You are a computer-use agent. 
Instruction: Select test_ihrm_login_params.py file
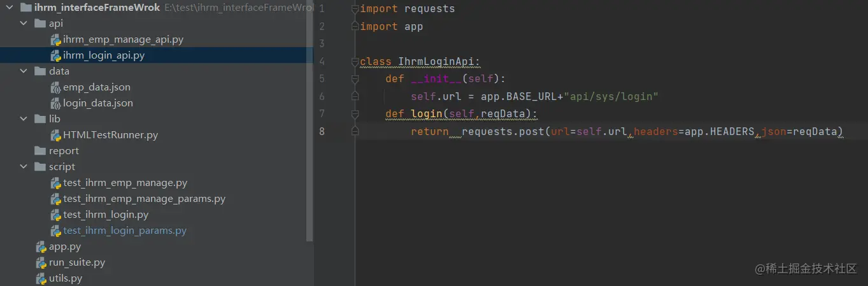pos(125,231)
